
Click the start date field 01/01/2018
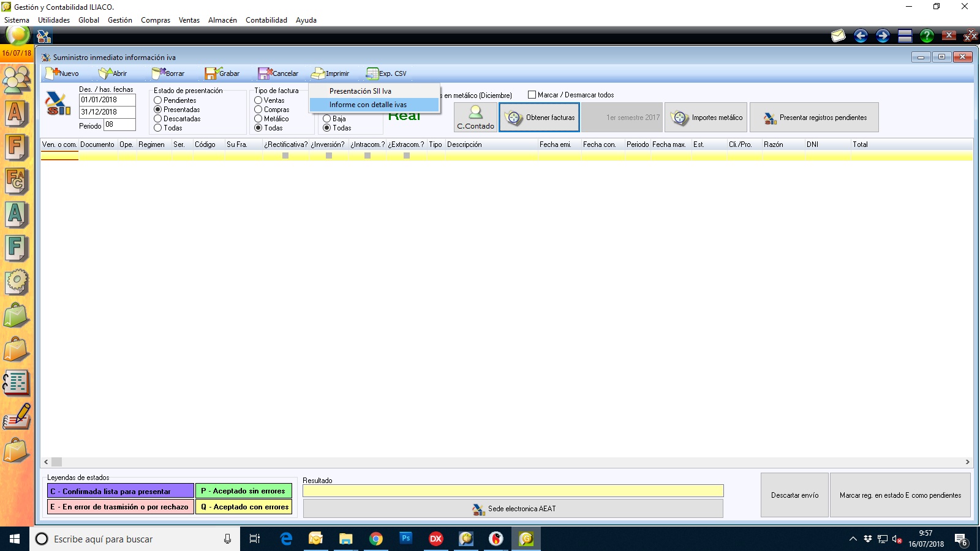pyautogui.click(x=107, y=100)
